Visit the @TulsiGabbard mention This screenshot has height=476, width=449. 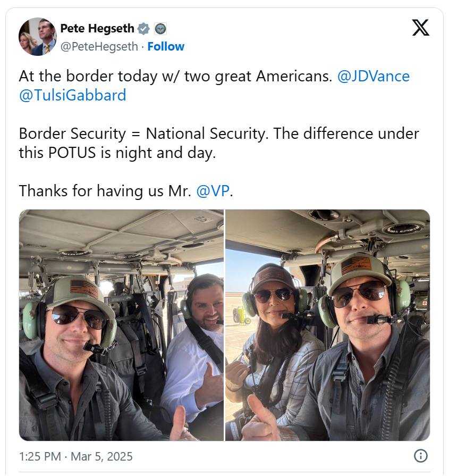coord(72,95)
